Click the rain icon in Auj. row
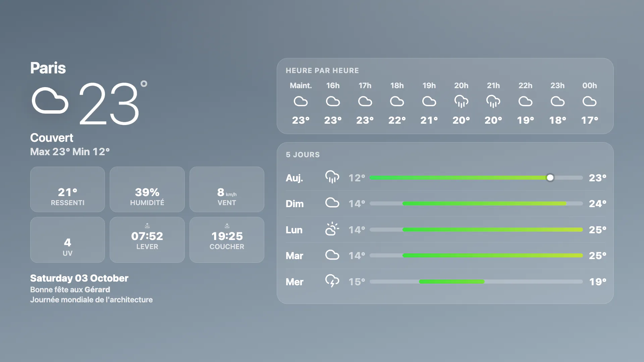The height and width of the screenshot is (362, 644). 332,177
